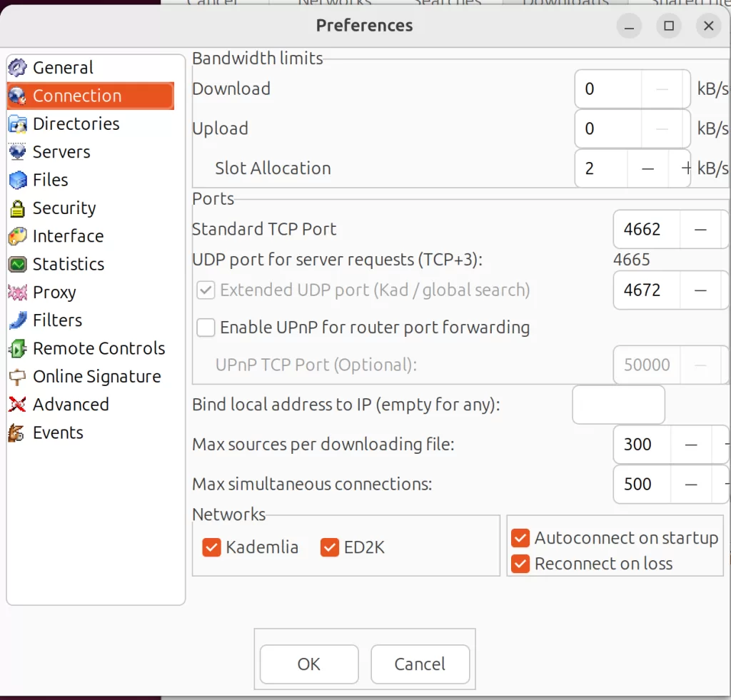
Task: Open the Remote Controls preferences page
Action: pyautogui.click(x=99, y=348)
